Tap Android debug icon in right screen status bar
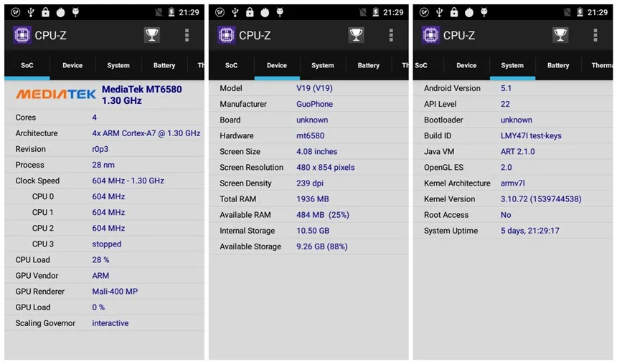The image size is (617, 364). pyautogui.click(x=484, y=12)
